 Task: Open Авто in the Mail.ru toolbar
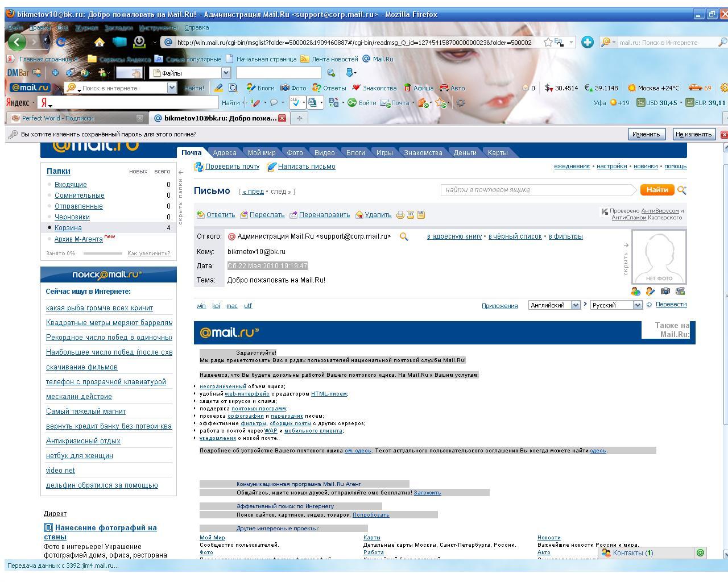point(452,88)
